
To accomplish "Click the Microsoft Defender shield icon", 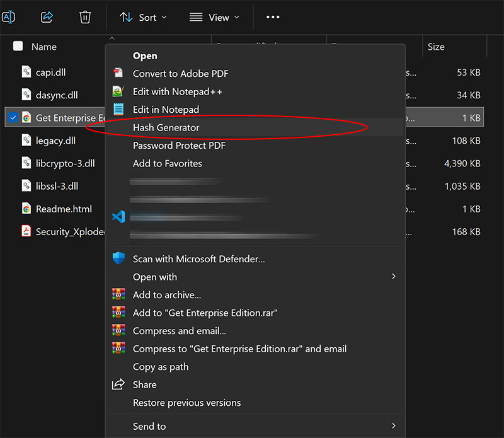I will point(118,258).
